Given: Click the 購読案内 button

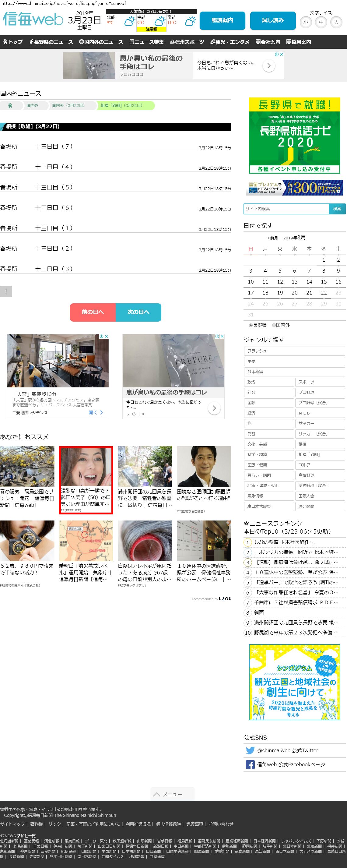Looking at the screenshot, I should [x=222, y=20].
